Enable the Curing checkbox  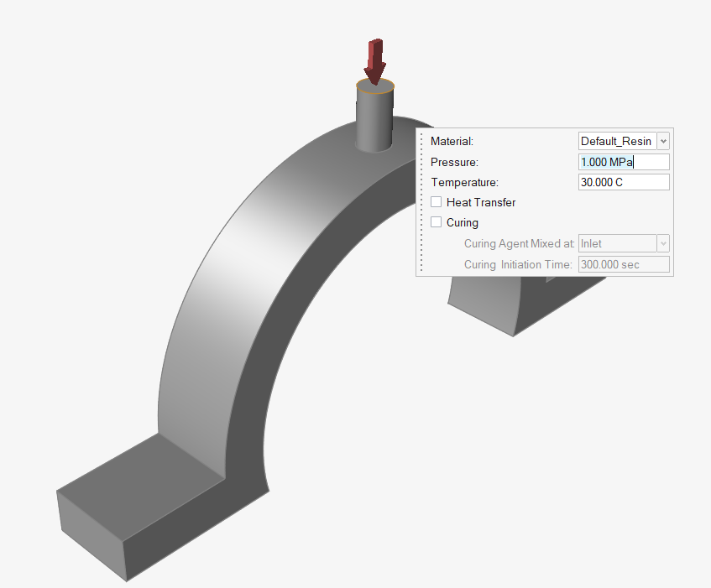[x=436, y=222]
